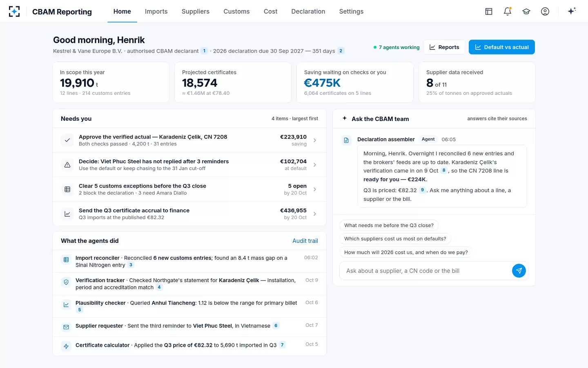Expand the Viet Phuc Steel decision chevron
The height and width of the screenshot is (368, 588).
(315, 165)
